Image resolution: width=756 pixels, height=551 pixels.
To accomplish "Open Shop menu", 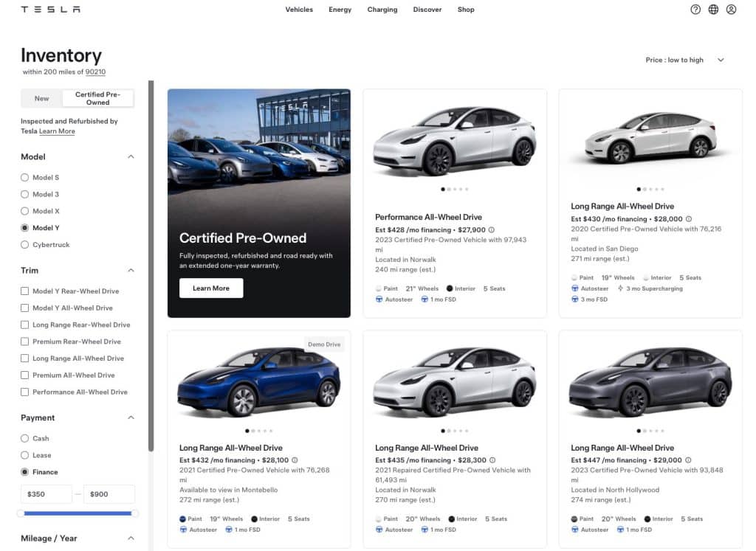I will (x=466, y=9).
